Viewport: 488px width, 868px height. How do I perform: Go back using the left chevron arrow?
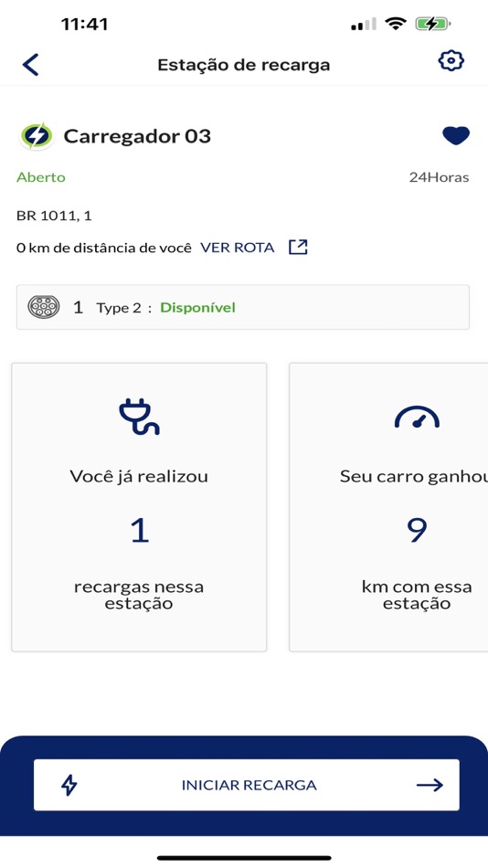click(x=30, y=64)
